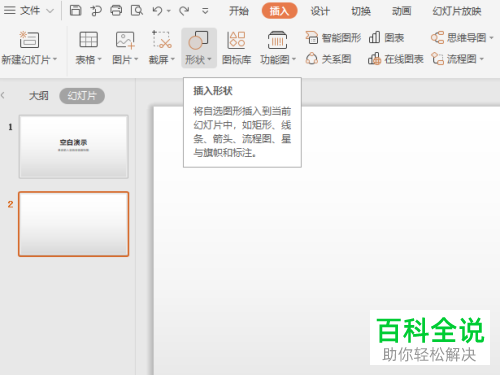Click the redo arrow icon
500x375 pixels.
point(184,11)
